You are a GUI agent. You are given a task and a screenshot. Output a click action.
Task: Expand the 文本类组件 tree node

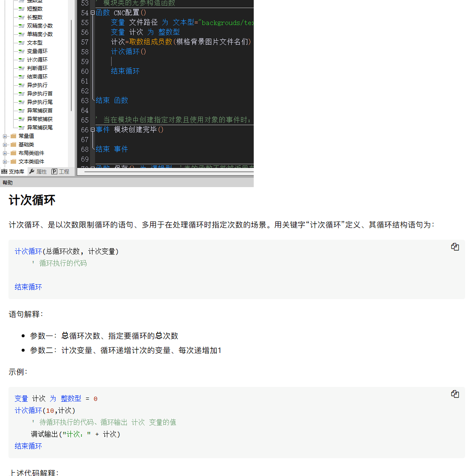5,162
